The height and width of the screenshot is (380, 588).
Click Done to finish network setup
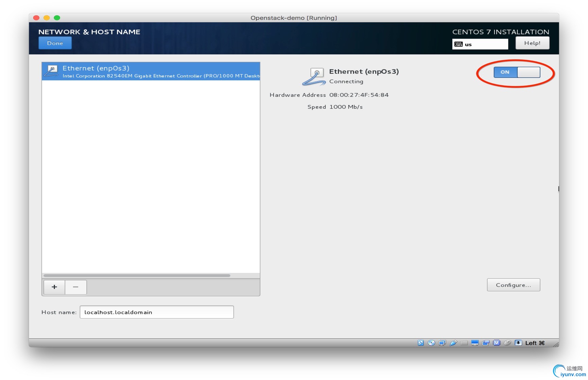point(55,43)
